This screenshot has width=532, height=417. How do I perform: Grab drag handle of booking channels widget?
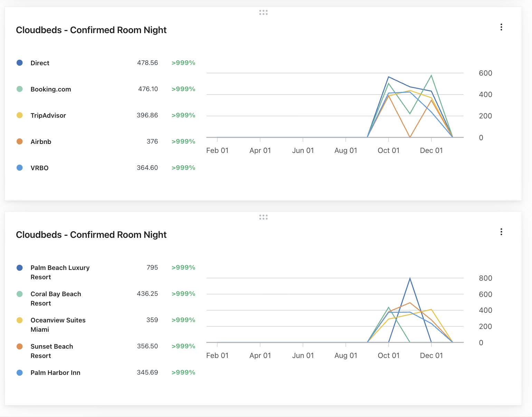point(263,12)
